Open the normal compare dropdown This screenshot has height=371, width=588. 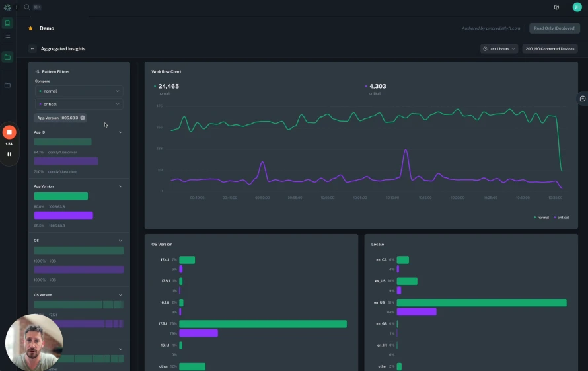click(x=79, y=91)
